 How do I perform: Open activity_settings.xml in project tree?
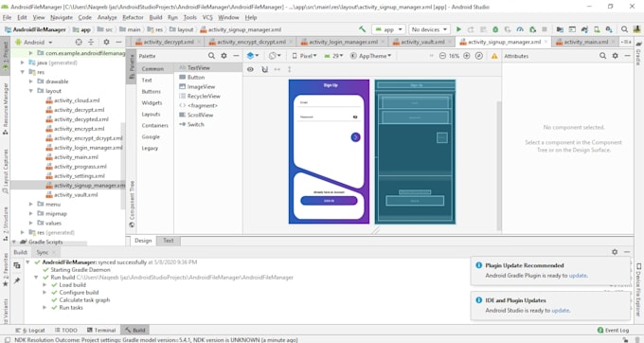pos(80,176)
